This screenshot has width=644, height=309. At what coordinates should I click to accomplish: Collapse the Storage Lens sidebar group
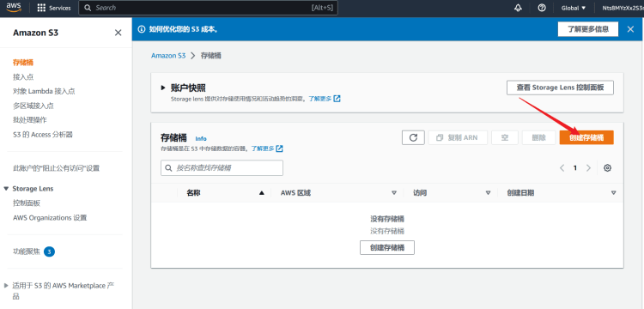(6, 189)
